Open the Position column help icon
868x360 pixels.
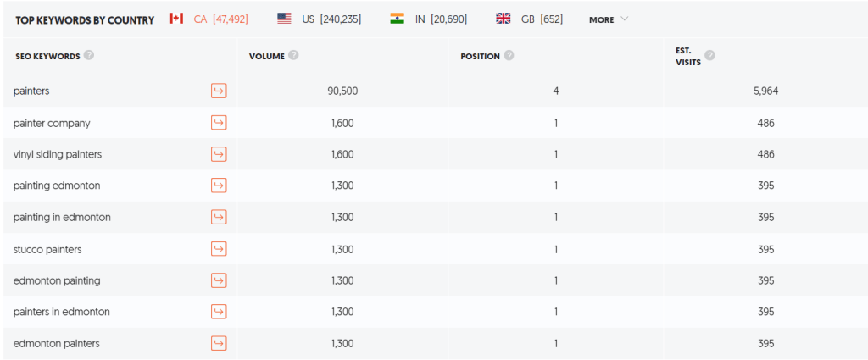pos(509,56)
